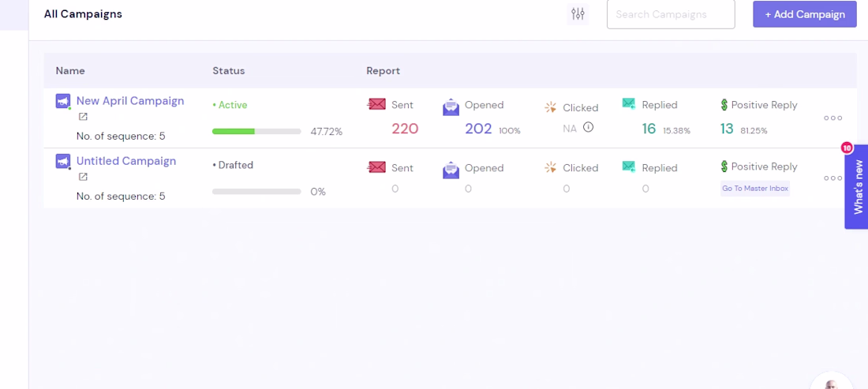Click the Status column header
Image resolution: width=868 pixels, height=389 pixels.
coord(229,71)
